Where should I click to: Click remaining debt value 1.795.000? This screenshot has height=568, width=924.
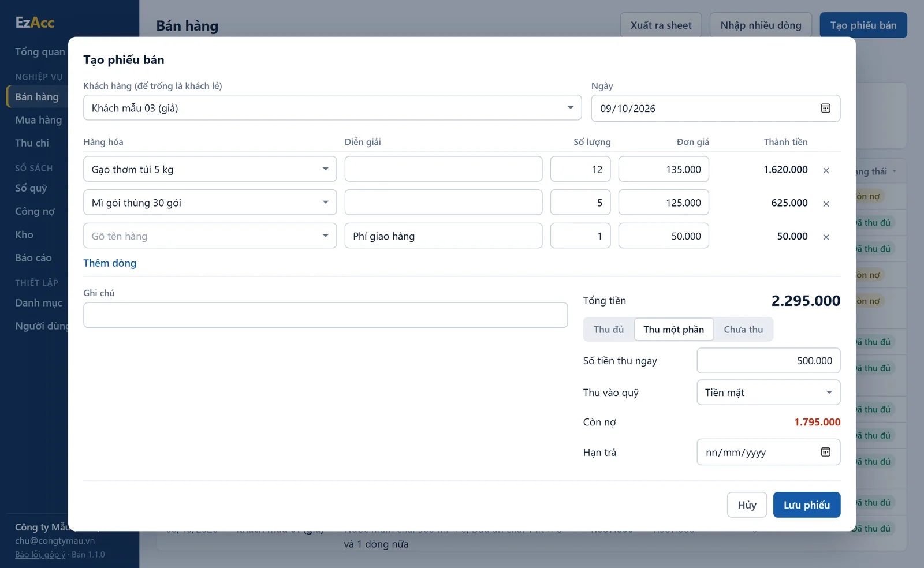click(x=817, y=422)
